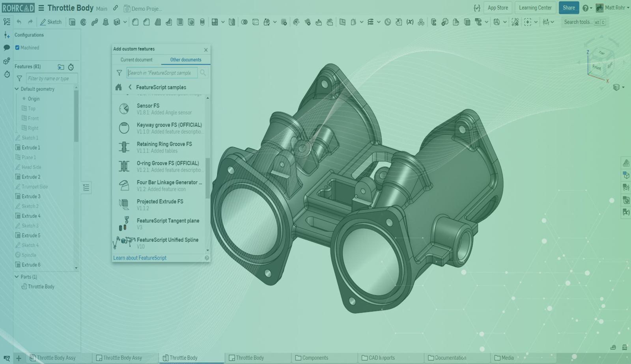
Task: Click the Sketch tool in toolbar
Action: click(x=51, y=22)
